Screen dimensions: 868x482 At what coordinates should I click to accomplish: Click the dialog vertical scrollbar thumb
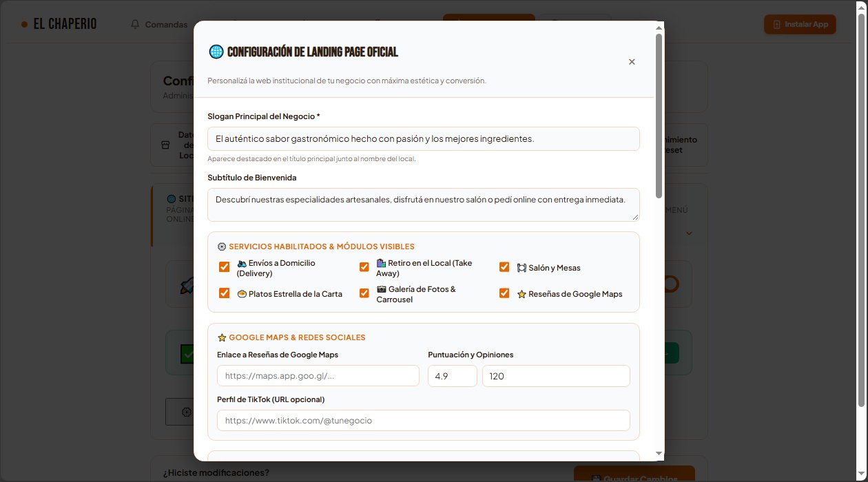pyautogui.click(x=659, y=116)
